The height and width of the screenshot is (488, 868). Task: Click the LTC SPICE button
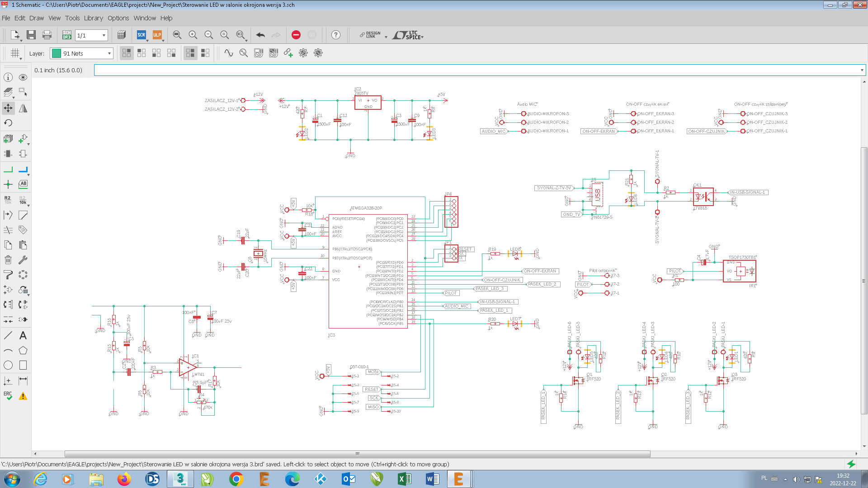tap(408, 35)
